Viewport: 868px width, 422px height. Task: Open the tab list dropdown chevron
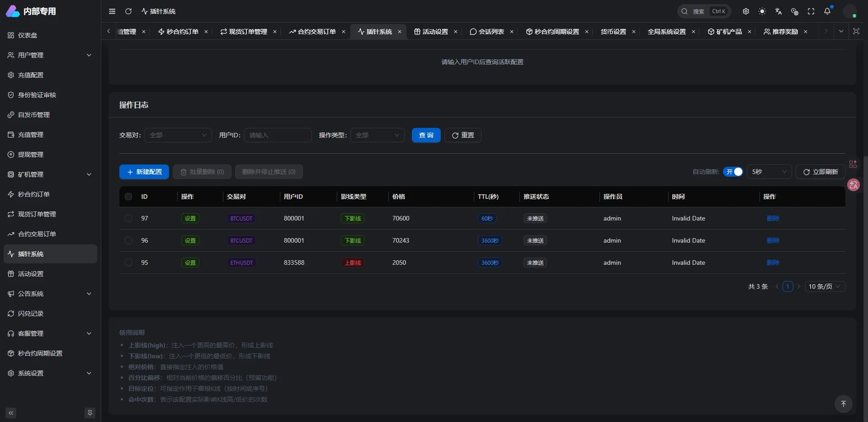pos(841,31)
